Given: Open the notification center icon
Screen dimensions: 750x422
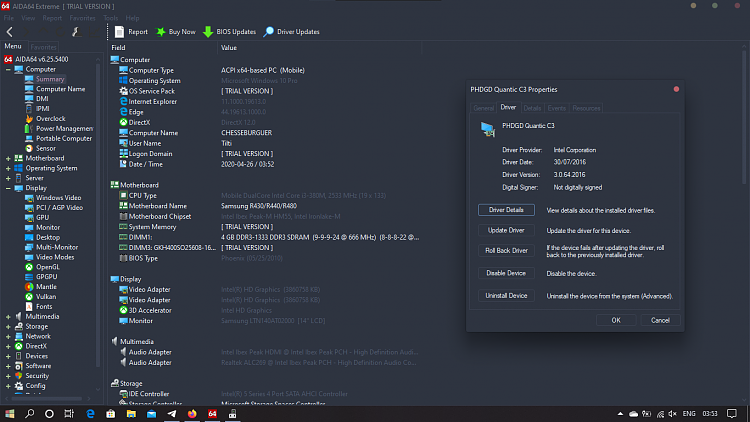Looking at the screenshot, I should click(x=731, y=413).
